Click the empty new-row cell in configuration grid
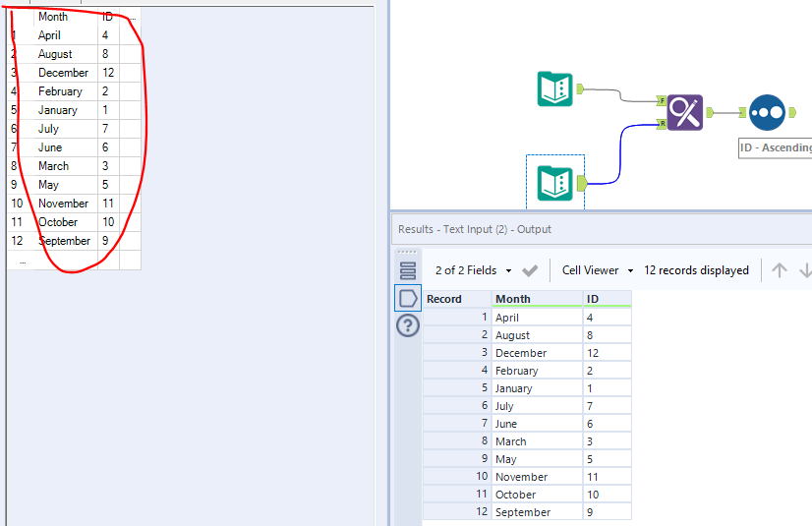This screenshot has width=812, height=526. pyautogui.click(x=66, y=260)
